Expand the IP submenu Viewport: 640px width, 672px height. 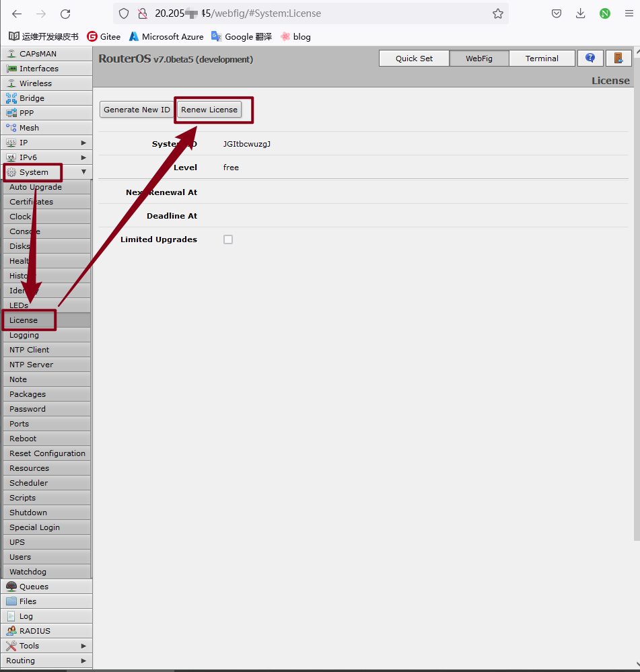click(x=83, y=143)
